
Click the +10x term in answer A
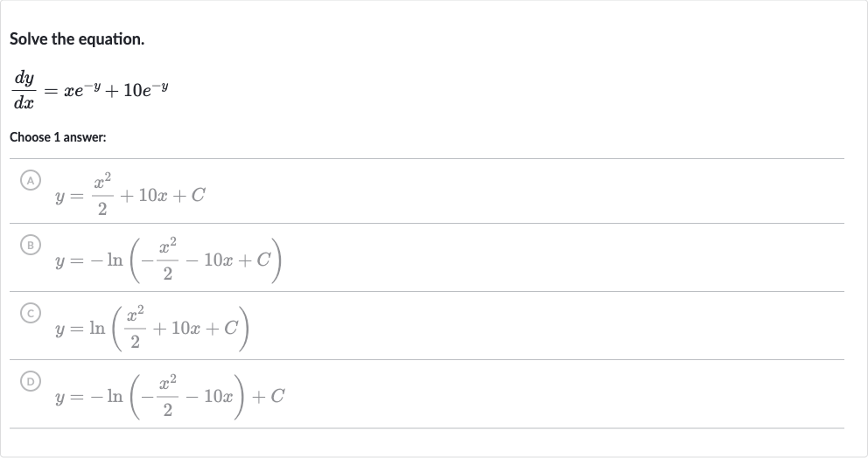(143, 195)
